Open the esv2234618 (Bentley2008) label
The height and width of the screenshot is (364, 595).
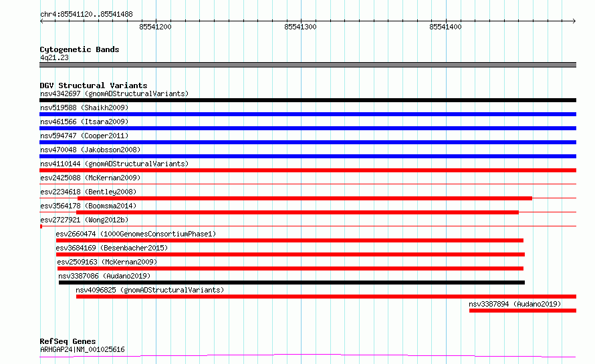[88, 192]
